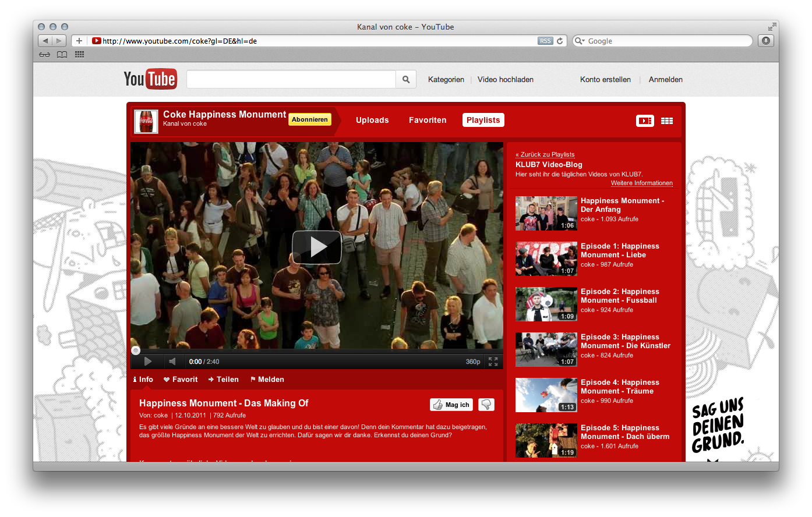
Task: Open the Favoriten tab
Action: tap(428, 120)
